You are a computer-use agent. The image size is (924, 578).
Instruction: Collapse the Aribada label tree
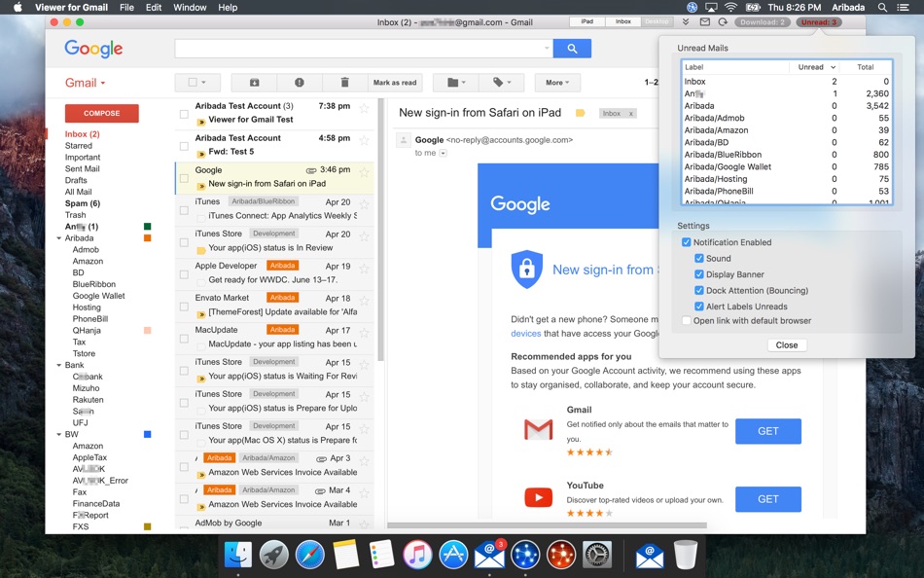(59, 238)
